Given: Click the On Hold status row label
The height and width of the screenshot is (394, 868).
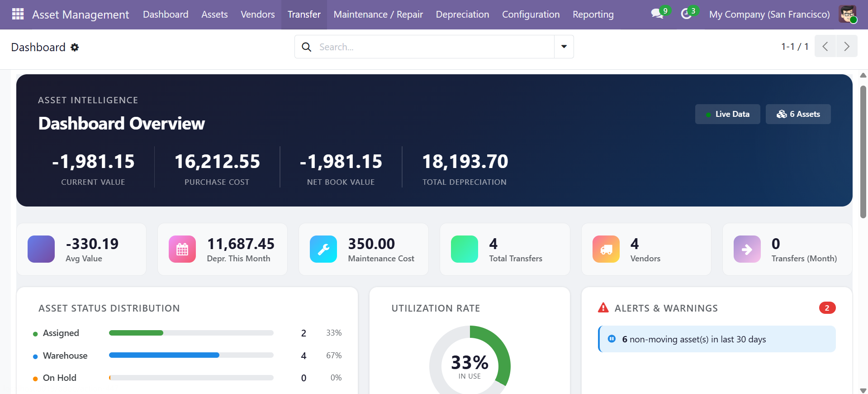Looking at the screenshot, I should 60,378.
